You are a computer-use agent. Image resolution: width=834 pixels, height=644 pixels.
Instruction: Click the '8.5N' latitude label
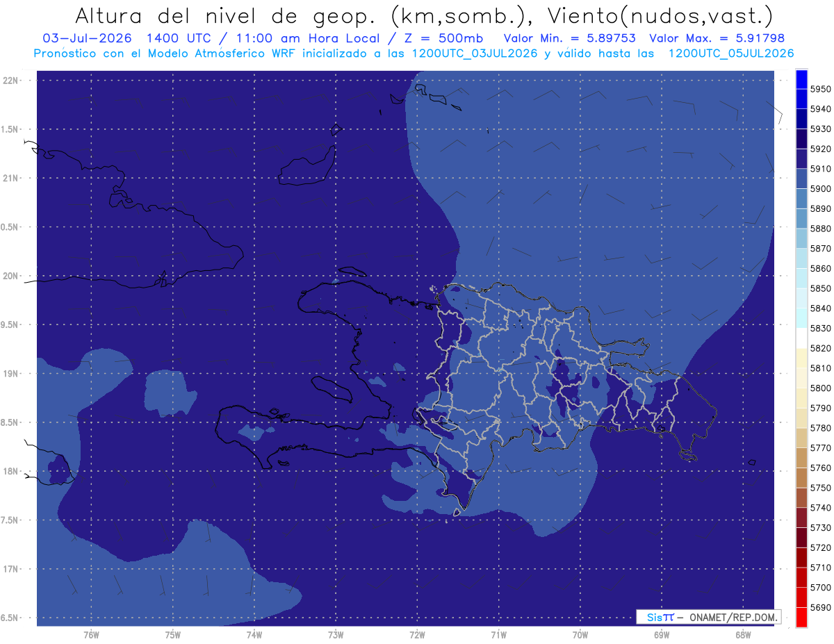pos(10,422)
